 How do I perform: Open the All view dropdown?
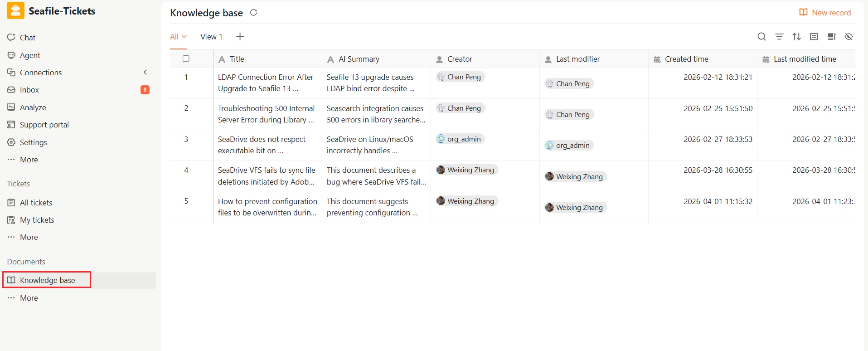179,37
